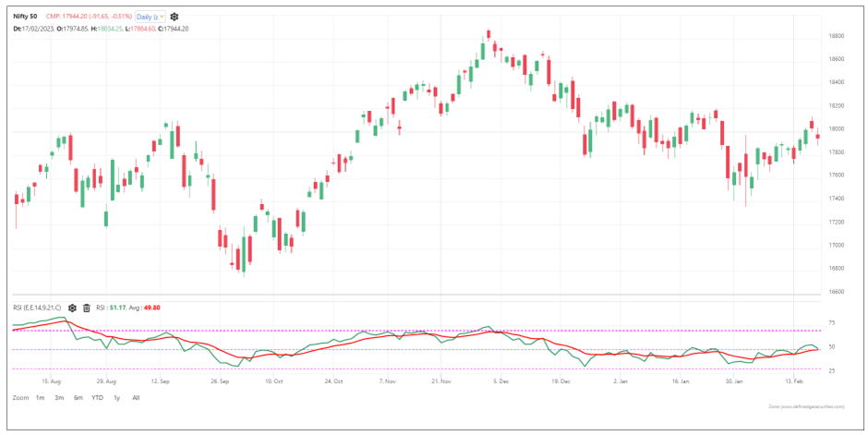Show All data range

point(136,397)
